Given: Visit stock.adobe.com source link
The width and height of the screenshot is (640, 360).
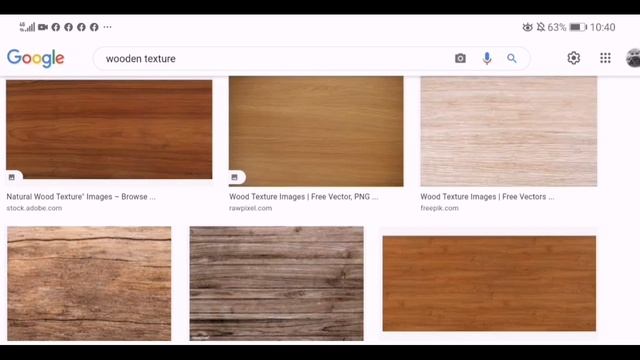Looking at the screenshot, I should (x=34, y=208).
